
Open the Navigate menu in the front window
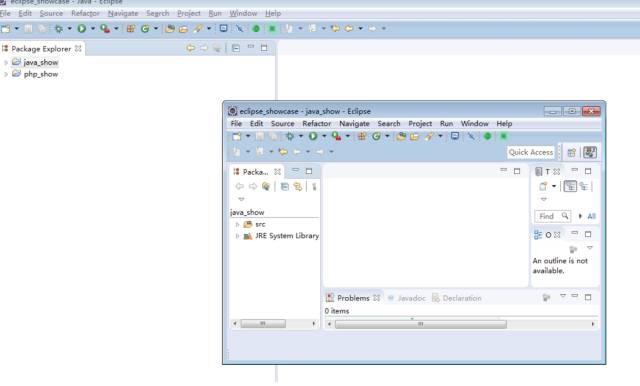(x=354, y=124)
